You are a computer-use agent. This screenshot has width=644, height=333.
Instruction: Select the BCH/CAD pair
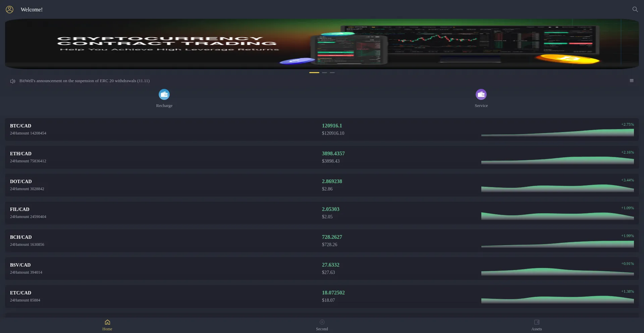click(21, 237)
